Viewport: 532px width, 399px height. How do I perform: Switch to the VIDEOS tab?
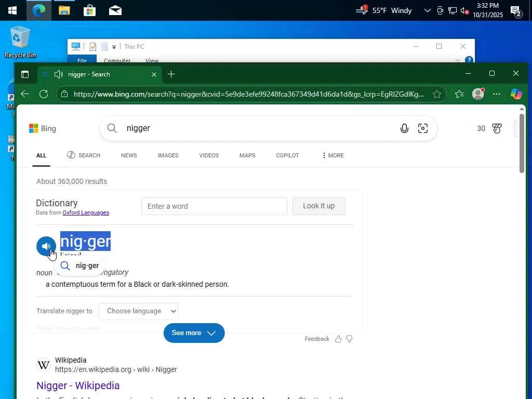tap(209, 155)
